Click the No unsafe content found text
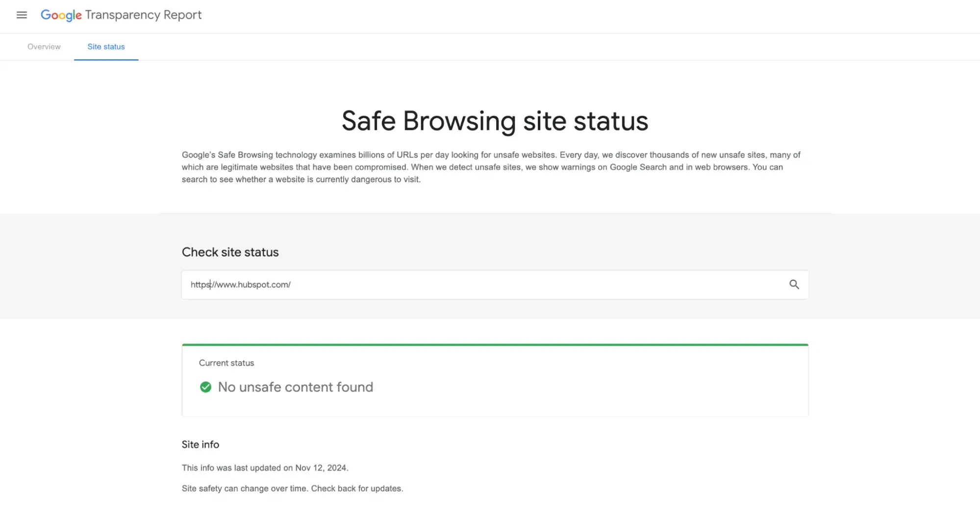This screenshot has height=523, width=980. click(x=295, y=387)
